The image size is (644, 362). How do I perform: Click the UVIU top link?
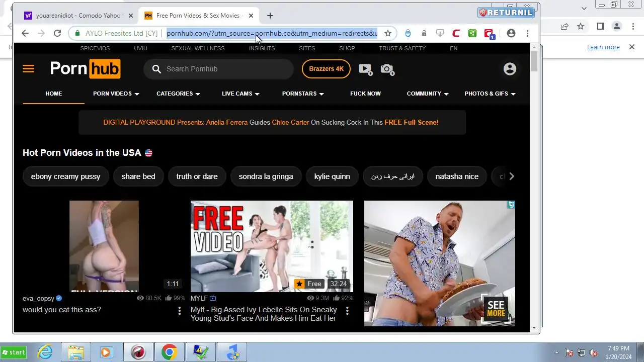click(140, 48)
